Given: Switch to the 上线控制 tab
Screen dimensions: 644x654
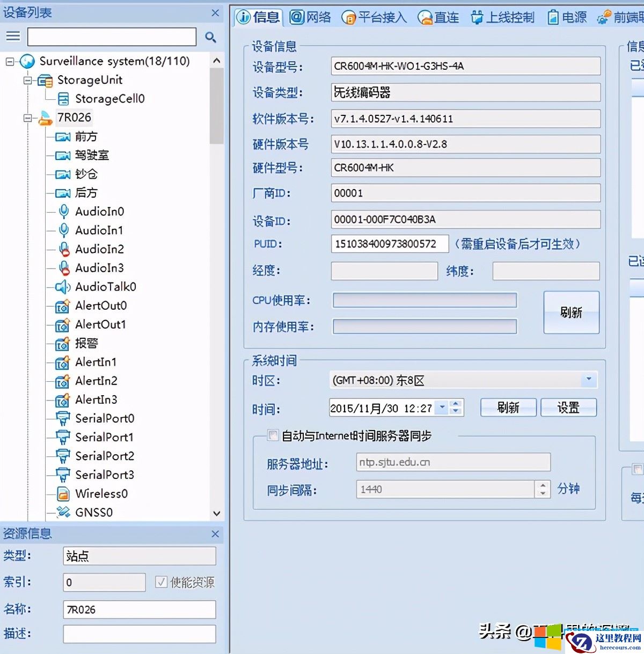Looking at the screenshot, I should [x=502, y=18].
